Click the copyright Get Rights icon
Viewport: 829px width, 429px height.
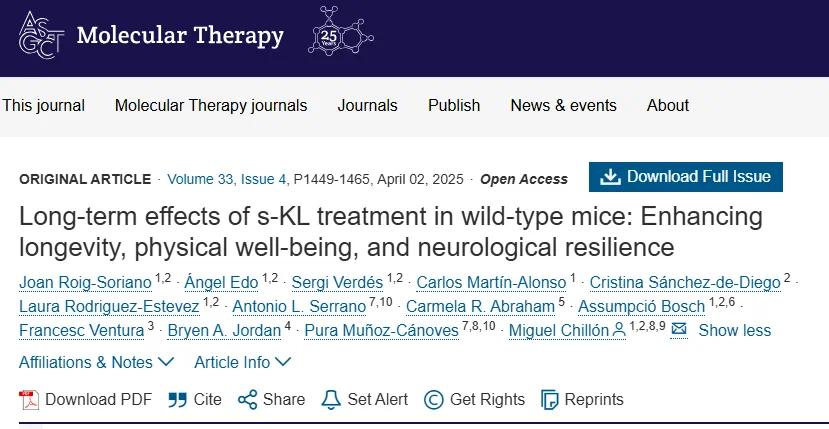tap(434, 399)
